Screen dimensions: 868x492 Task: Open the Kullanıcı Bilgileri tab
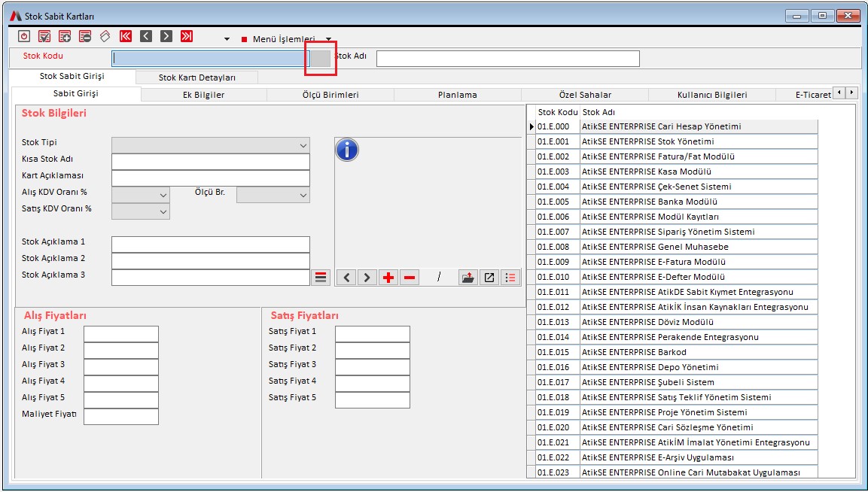point(712,95)
